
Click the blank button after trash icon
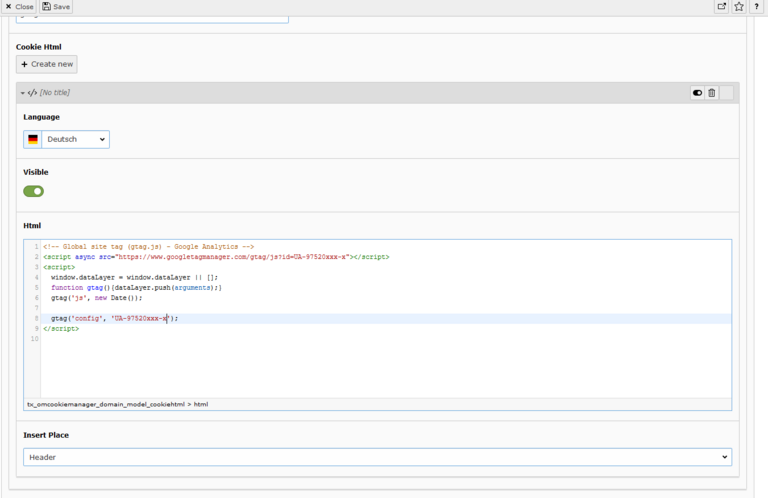pyautogui.click(x=726, y=93)
